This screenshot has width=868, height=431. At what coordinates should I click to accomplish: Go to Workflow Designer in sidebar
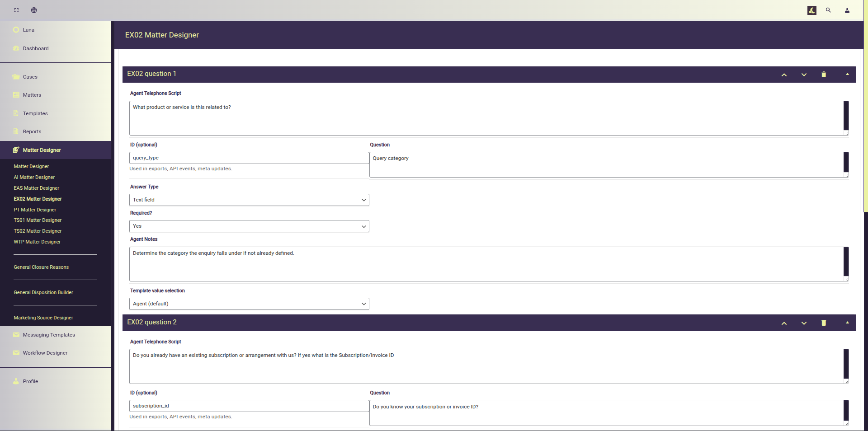tap(45, 353)
